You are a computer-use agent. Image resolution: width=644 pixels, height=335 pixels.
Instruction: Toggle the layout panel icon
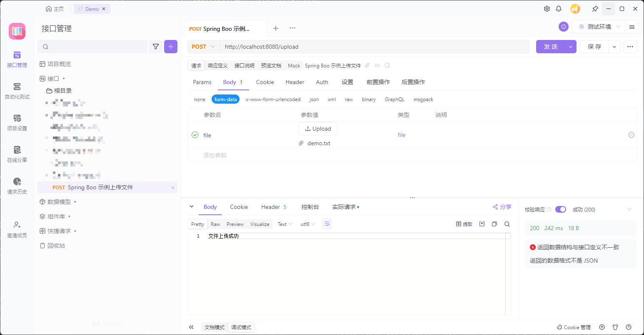(x=387, y=65)
